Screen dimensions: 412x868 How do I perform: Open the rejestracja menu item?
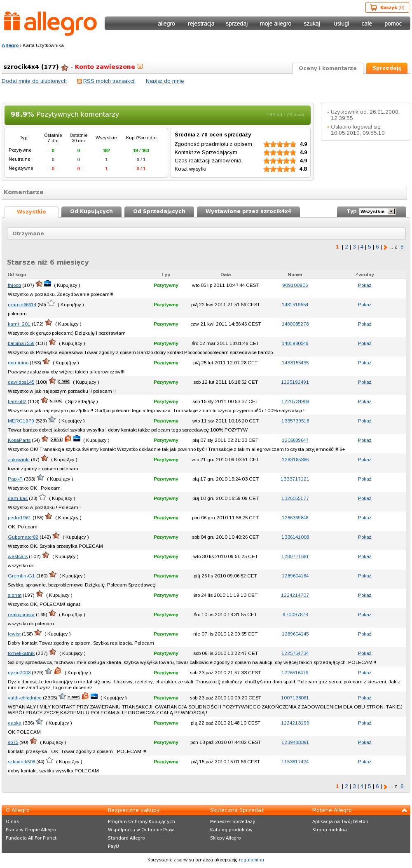click(x=201, y=23)
